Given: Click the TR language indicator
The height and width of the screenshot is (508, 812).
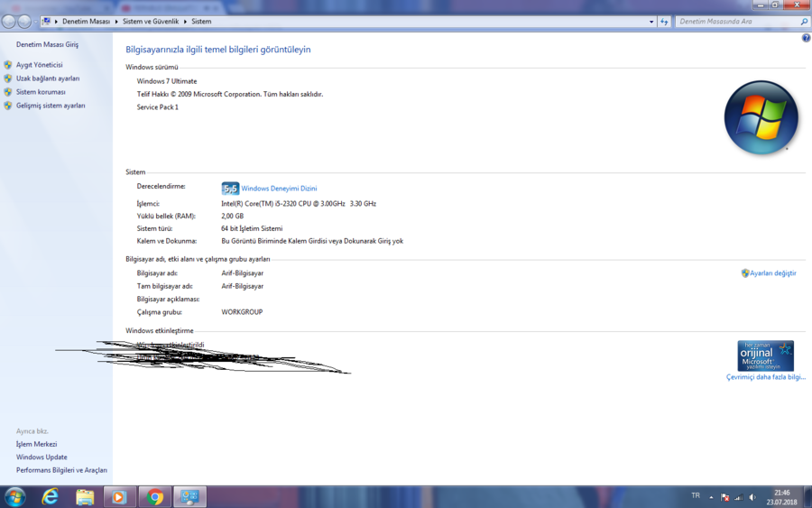Looking at the screenshot, I should click(x=696, y=495).
